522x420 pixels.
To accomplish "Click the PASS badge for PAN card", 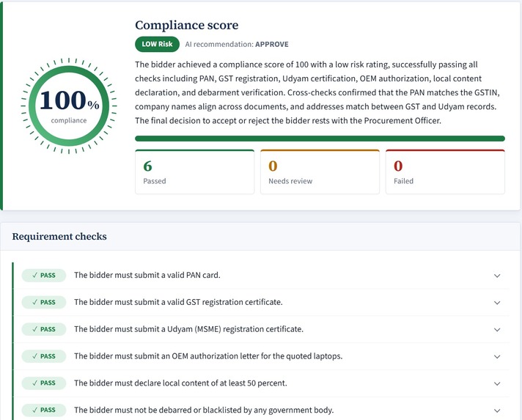I will coord(44,275).
